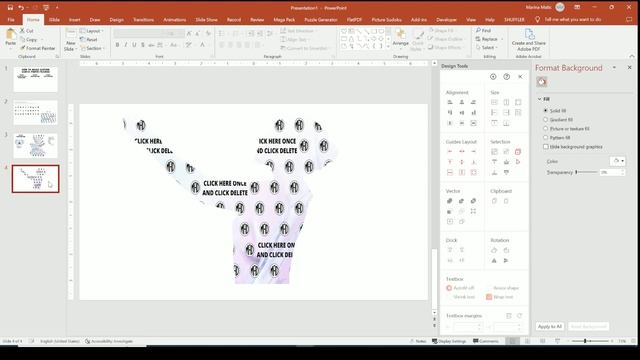Click Comments icon in status bar

point(486,341)
